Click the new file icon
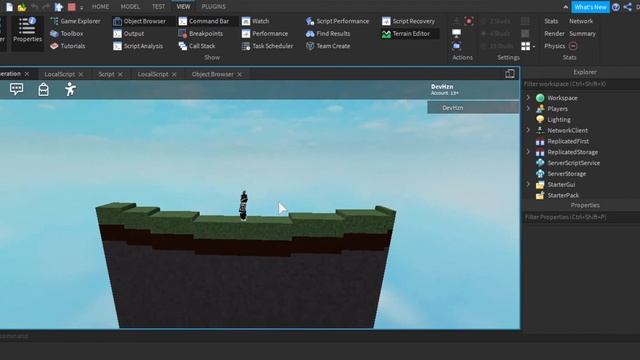 point(9,7)
